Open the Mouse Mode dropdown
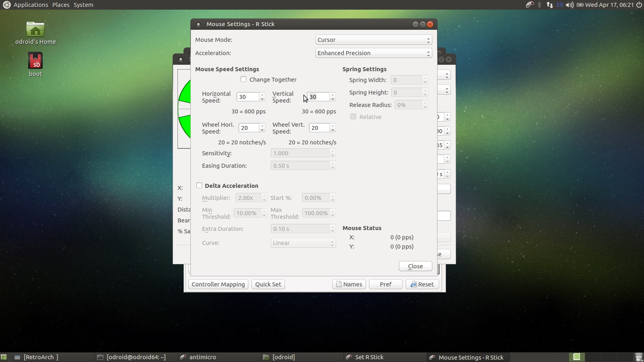 (374, 40)
